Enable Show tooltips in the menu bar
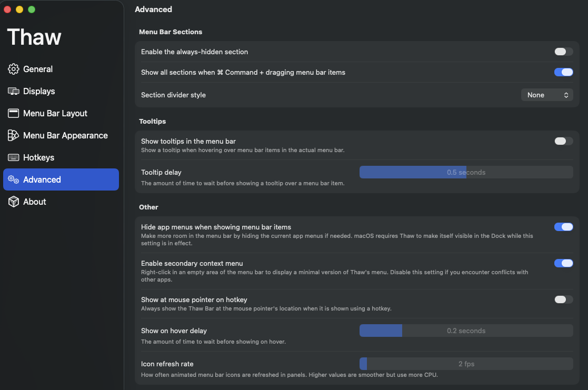Viewport: 588px width, 390px height. 564,141
